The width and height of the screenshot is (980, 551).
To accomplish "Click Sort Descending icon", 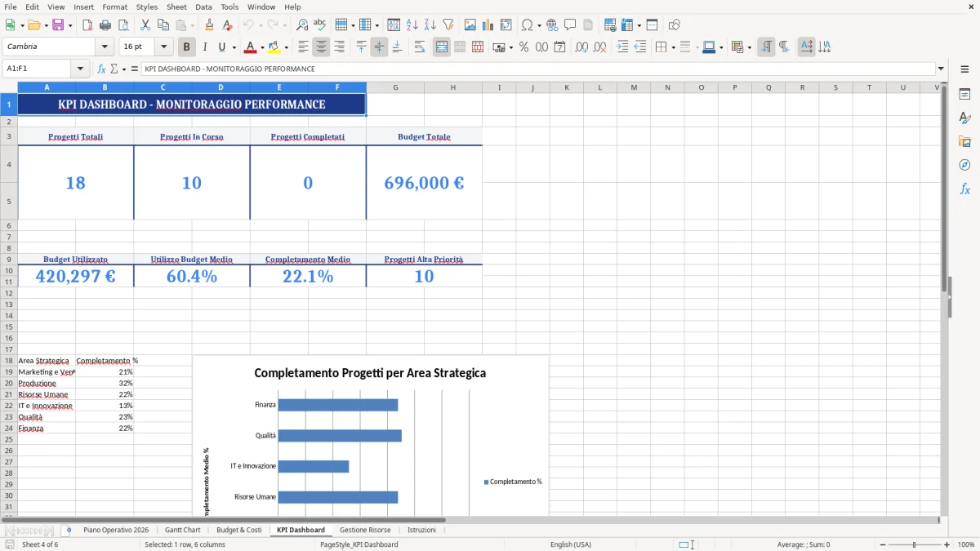I will tap(430, 25).
